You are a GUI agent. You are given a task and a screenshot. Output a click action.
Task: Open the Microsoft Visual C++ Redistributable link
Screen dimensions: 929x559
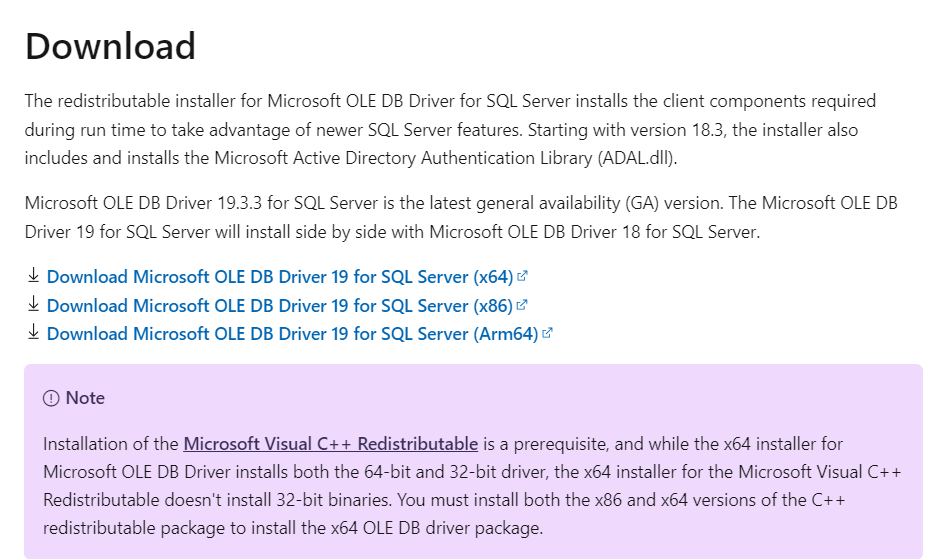point(331,444)
